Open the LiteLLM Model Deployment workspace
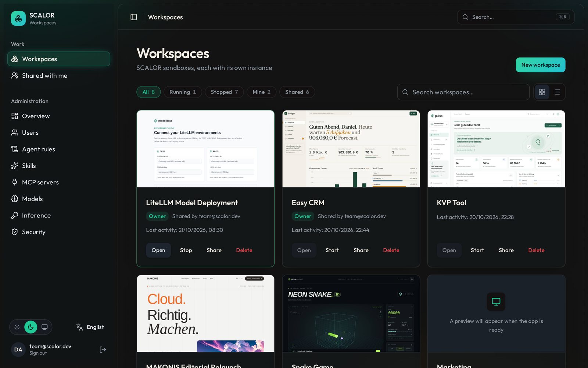Viewport: 588px width, 368px height. (158, 250)
